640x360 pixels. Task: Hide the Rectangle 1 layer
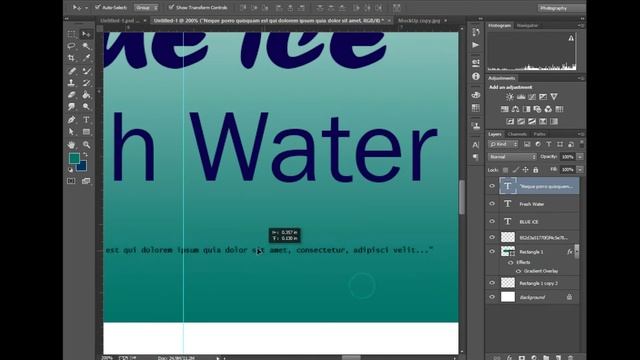tap(492, 252)
